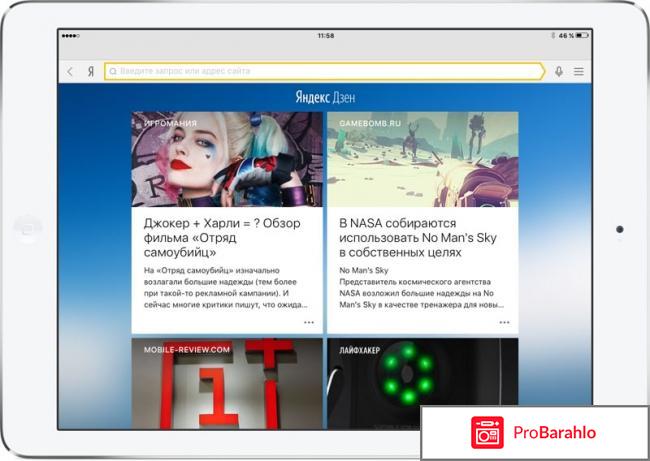Click the magnifier icon in address bar
This screenshot has width=650, height=461.
113,72
